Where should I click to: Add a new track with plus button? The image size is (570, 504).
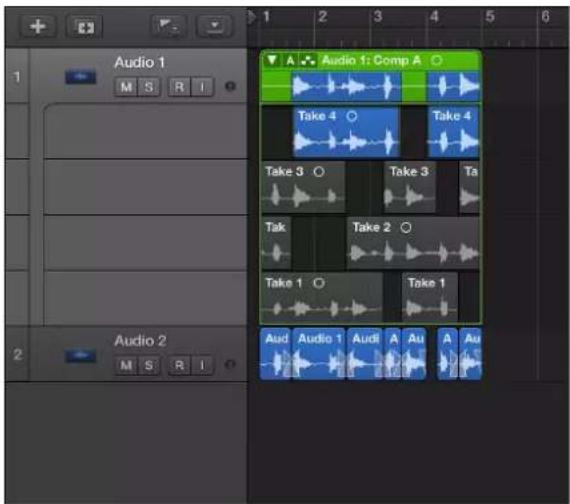coord(38,27)
